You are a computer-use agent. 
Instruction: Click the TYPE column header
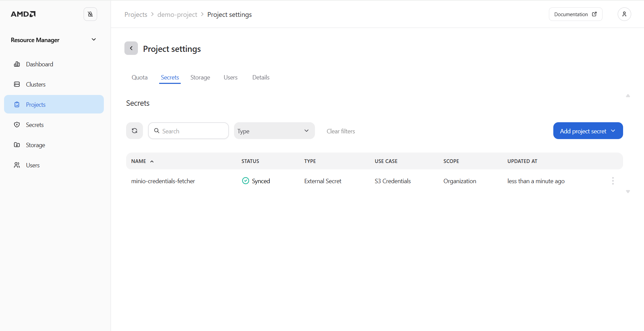(x=310, y=161)
